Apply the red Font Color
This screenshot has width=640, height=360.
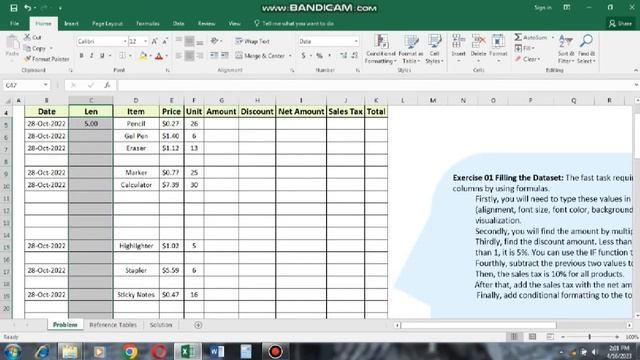tap(159, 56)
